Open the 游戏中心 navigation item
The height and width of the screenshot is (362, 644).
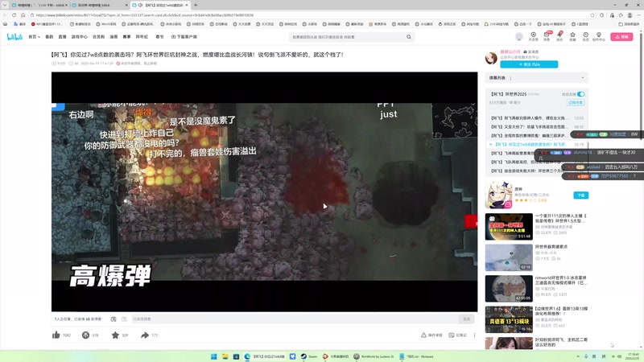point(79,37)
